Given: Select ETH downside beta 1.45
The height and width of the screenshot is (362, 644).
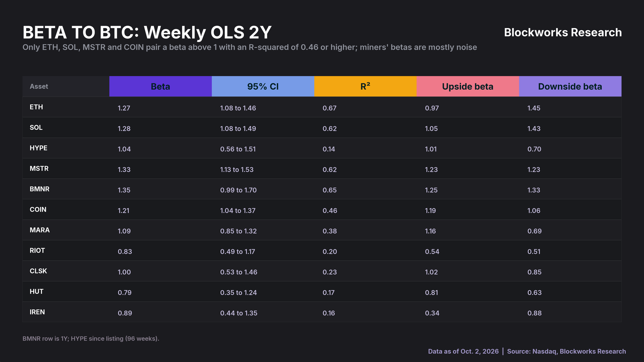Looking at the screenshot, I should tap(534, 108).
